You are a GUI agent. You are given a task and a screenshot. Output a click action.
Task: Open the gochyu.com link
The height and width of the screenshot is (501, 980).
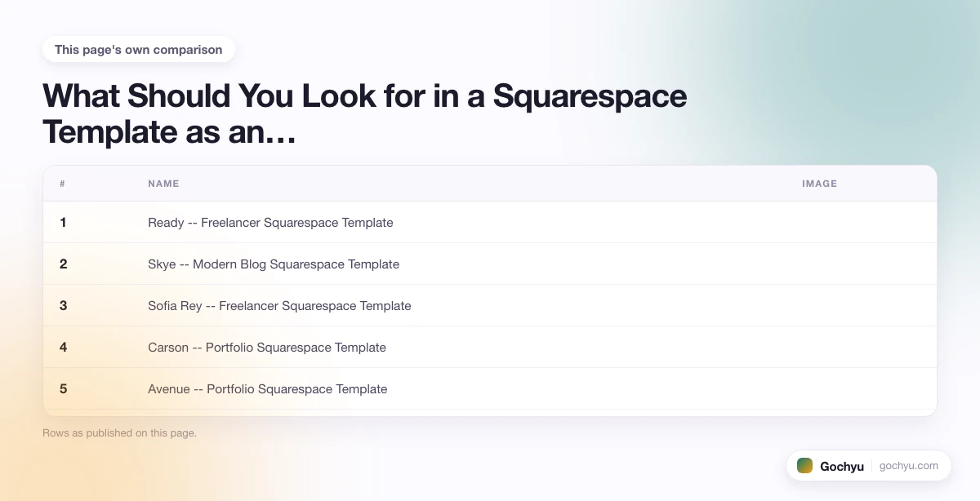[x=909, y=466]
